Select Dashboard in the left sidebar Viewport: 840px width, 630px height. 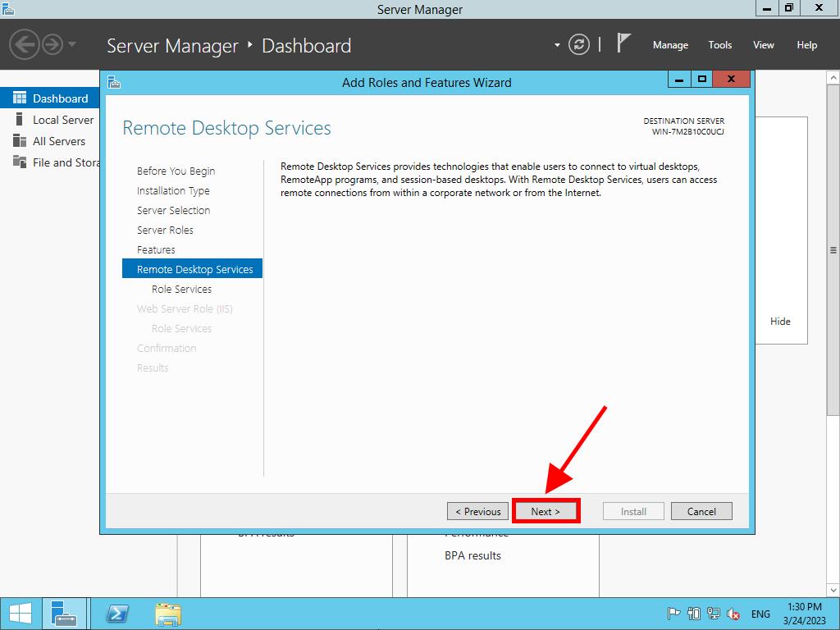point(50,98)
